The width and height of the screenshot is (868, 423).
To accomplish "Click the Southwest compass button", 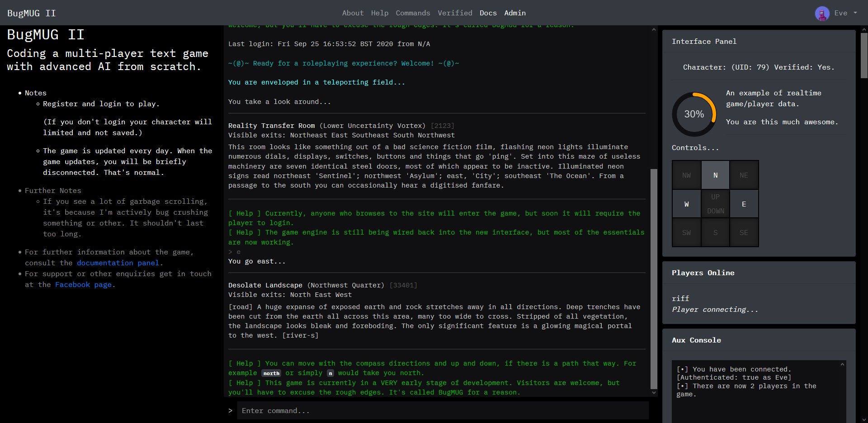I will point(686,233).
